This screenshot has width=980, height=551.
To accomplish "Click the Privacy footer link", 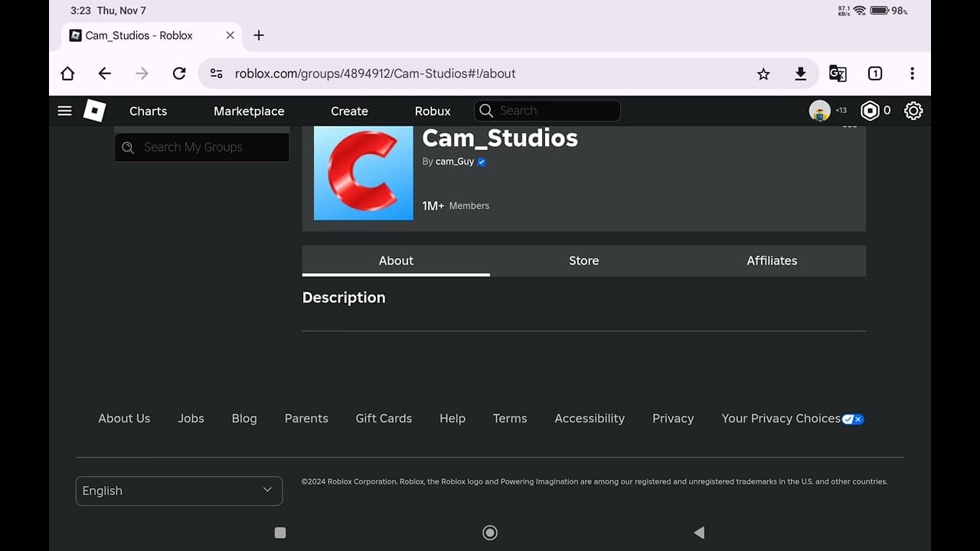I will [x=673, y=419].
